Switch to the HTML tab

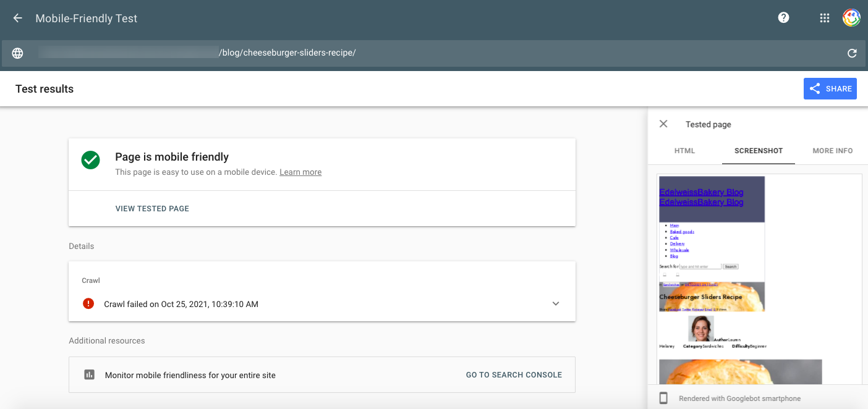coord(684,151)
